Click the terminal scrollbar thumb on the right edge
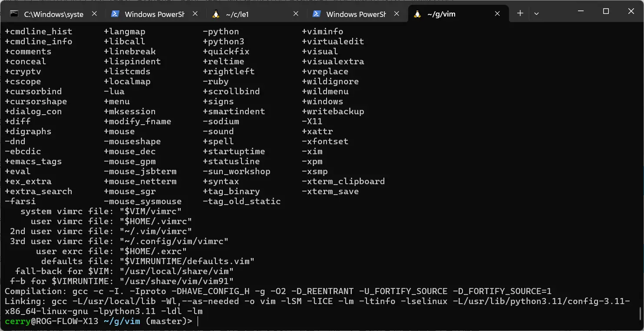The width and height of the screenshot is (644, 331). coord(641,314)
